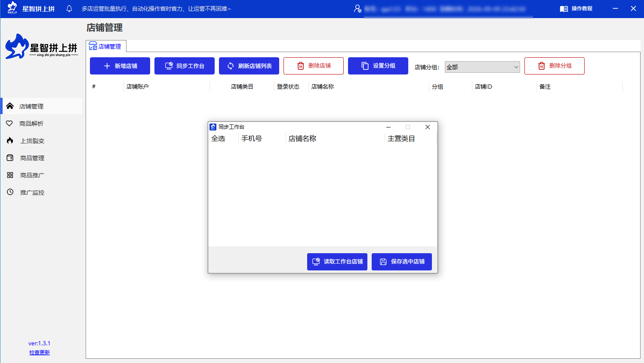Image resolution: width=644 pixels, height=363 pixels.
Task: Click the notification bell icon
Action: [69, 9]
